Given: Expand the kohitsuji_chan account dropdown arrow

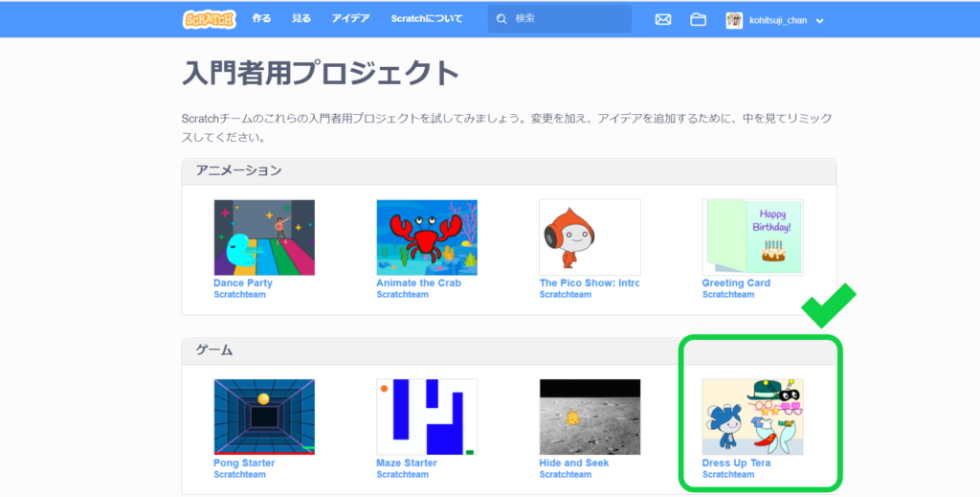Looking at the screenshot, I should [820, 21].
